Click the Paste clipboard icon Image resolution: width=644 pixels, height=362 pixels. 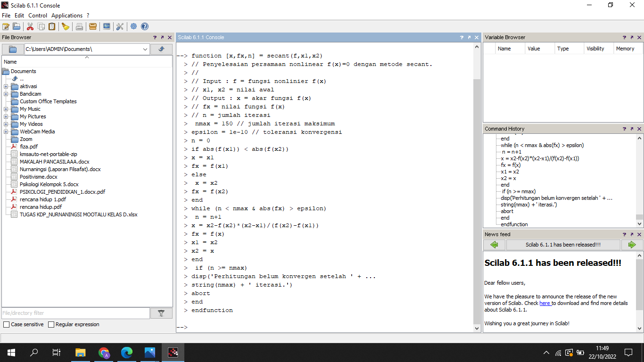point(52,26)
